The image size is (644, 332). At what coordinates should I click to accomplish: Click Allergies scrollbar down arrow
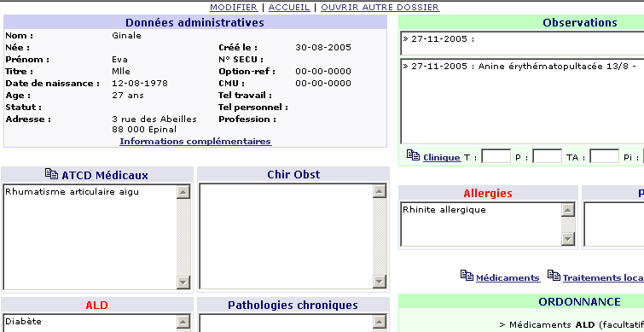(x=567, y=238)
